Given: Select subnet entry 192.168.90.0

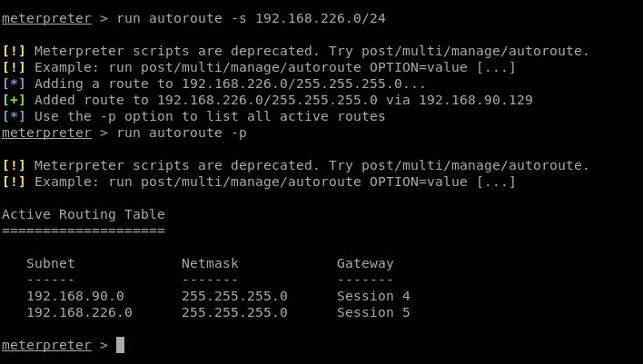Looking at the screenshot, I should click(75, 296).
